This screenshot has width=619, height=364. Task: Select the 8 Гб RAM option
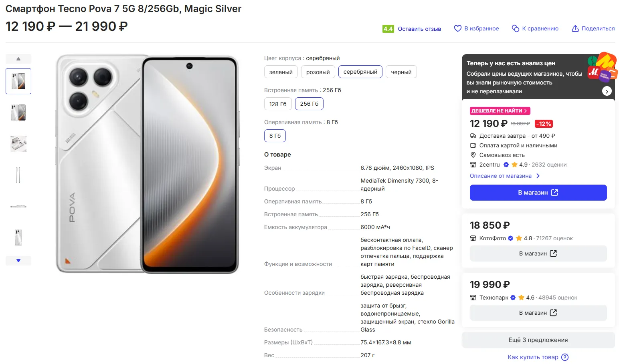(275, 136)
